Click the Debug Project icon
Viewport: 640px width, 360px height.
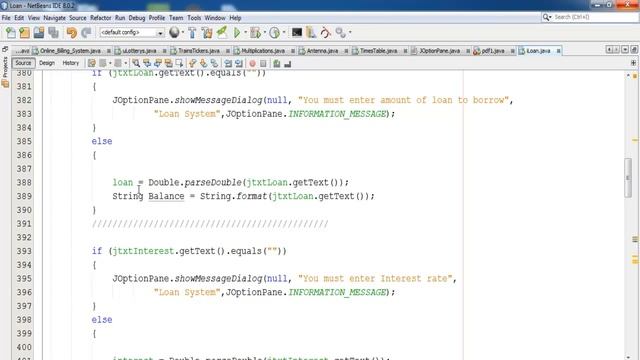coord(256,32)
